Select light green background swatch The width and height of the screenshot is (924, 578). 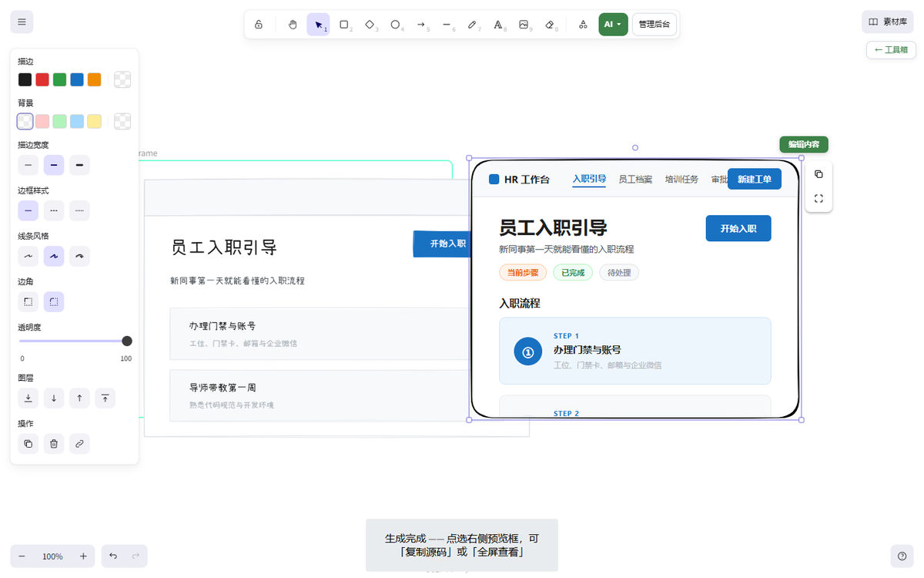tap(59, 121)
